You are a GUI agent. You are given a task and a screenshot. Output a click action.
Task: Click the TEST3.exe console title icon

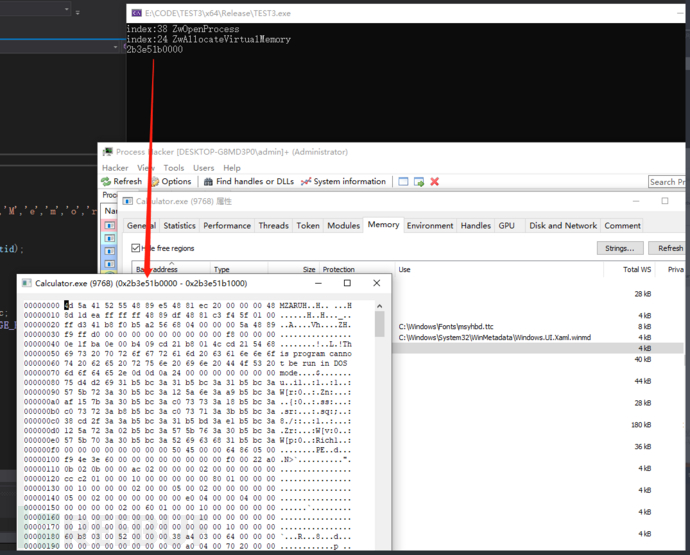pyautogui.click(x=136, y=13)
